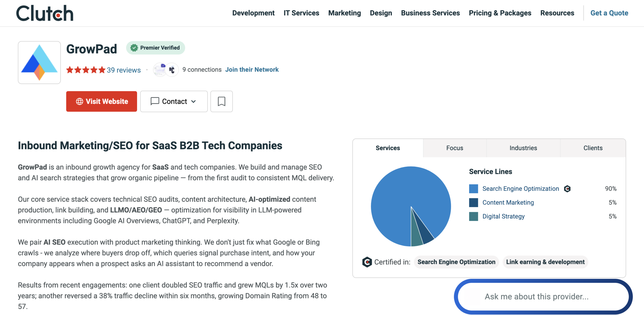Click the five-star rating icons
Viewport: 644px width, 315px height.
click(86, 70)
